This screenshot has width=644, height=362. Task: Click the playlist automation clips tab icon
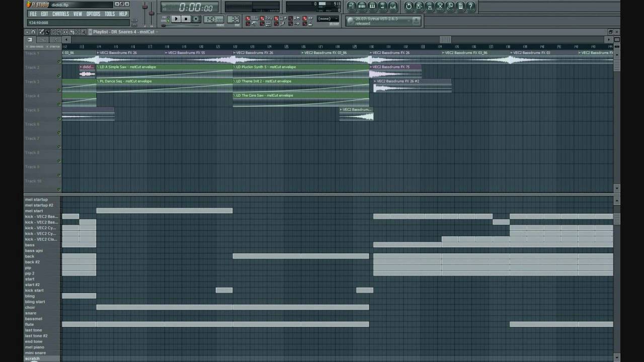[x=43, y=39]
